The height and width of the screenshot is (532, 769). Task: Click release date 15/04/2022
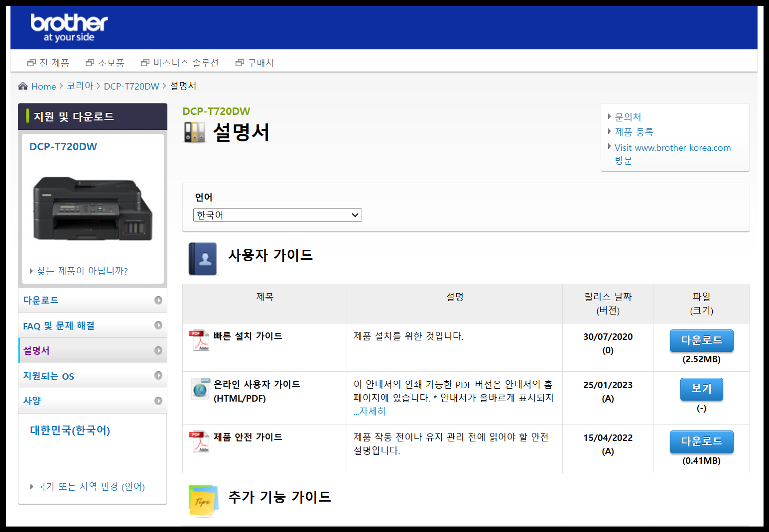(x=608, y=438)
